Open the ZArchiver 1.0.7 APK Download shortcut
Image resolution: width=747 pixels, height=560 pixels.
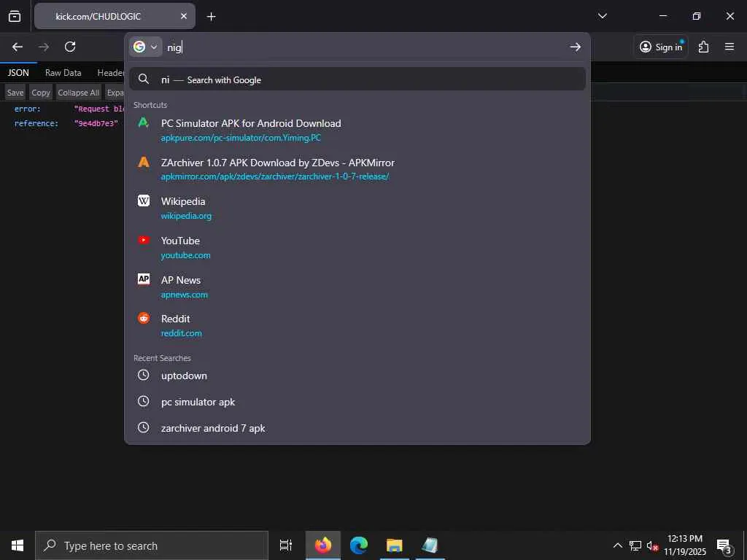coord(357,169)
